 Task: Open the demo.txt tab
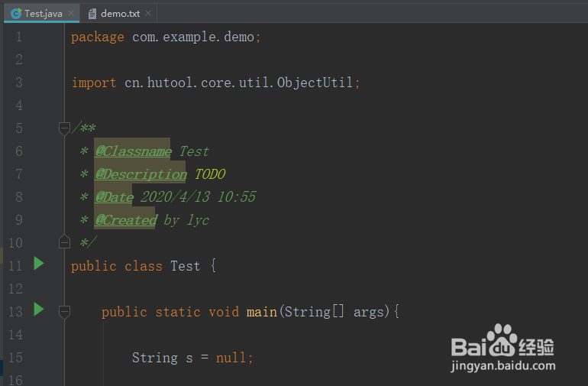point(120,14)
